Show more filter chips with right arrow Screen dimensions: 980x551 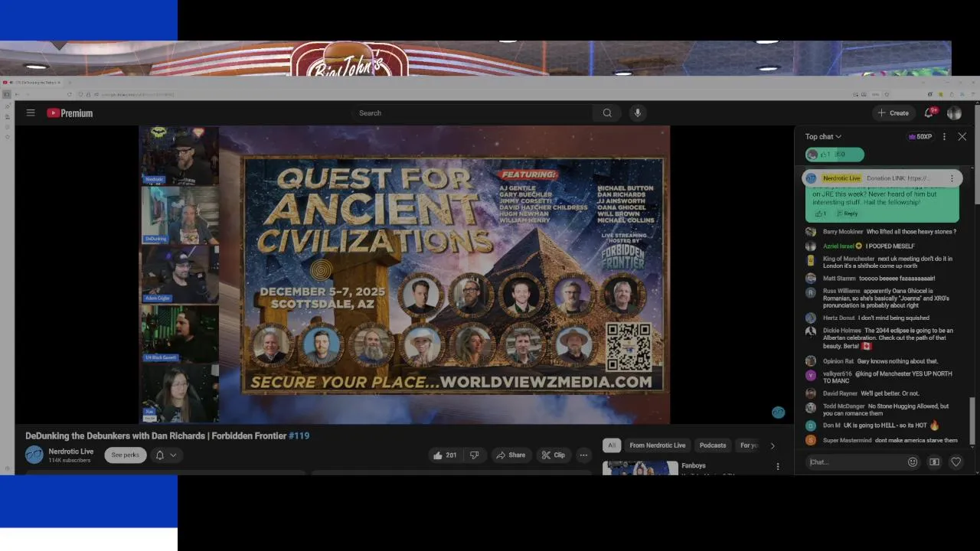tap(773, 445)
